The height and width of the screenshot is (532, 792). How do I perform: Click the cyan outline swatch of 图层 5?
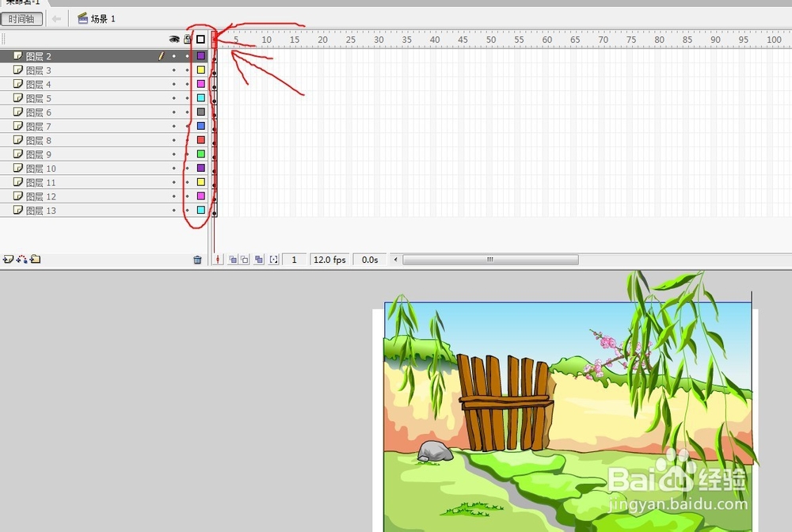[201, 98]
